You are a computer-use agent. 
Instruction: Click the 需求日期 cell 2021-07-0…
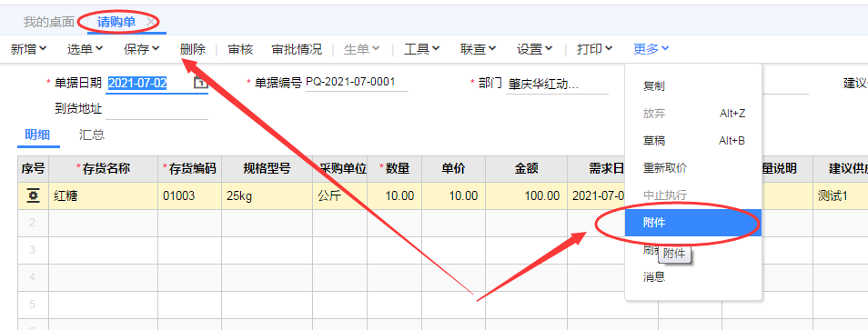tap(597, 195)
